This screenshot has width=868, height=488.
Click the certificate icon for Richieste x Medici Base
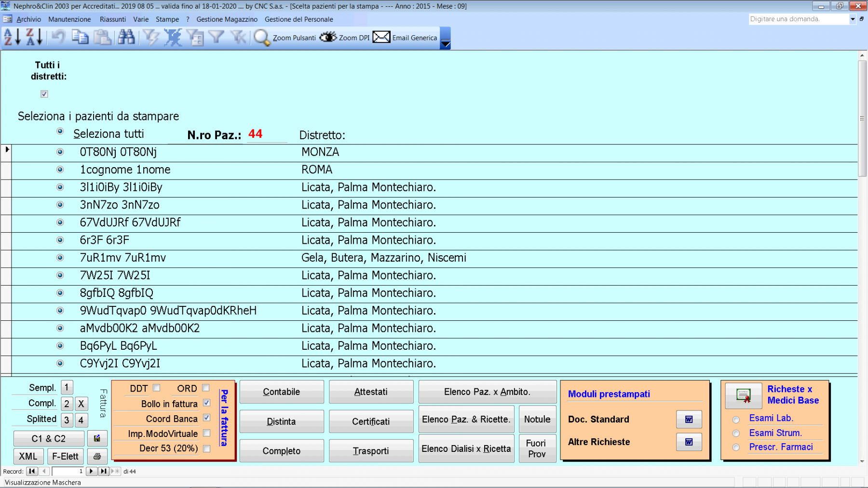744,396
